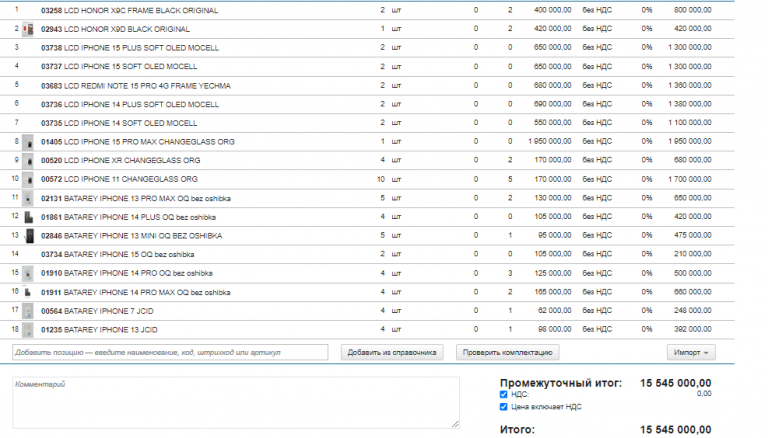
Task: Open thumbnail of BATAREY IPHONE 14 PRO OQ
Action: pos(28,273)
